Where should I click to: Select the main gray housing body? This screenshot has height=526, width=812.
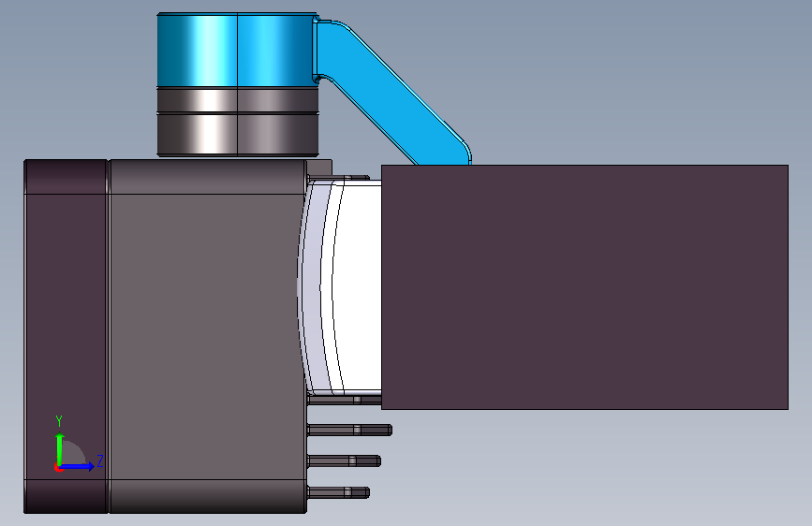coord(208,337)
